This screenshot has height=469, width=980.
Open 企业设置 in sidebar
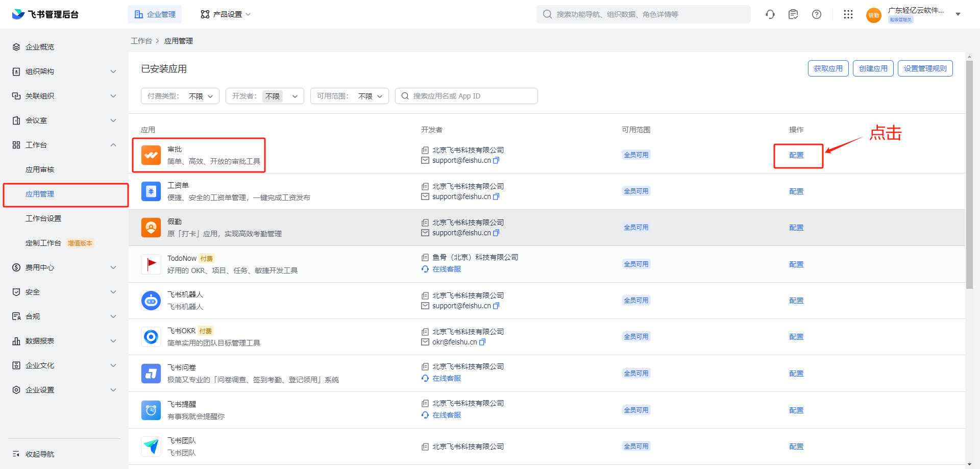click(40, 390)
